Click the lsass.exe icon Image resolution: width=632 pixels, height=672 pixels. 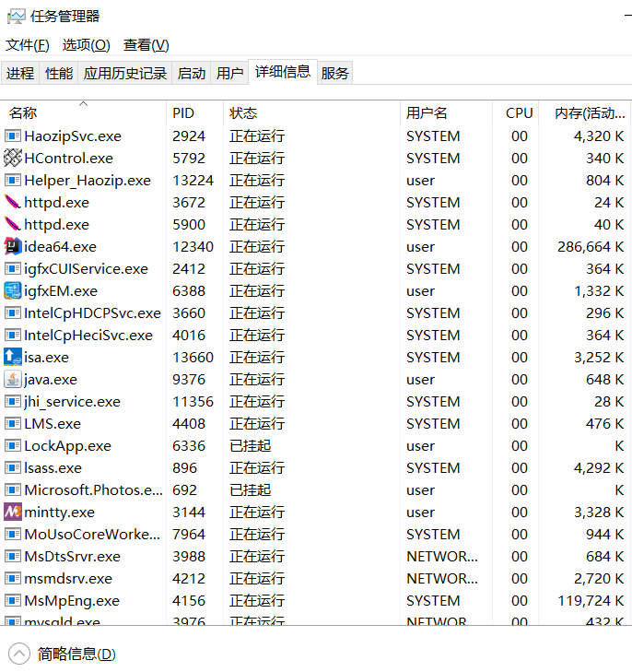click(12, 468)
